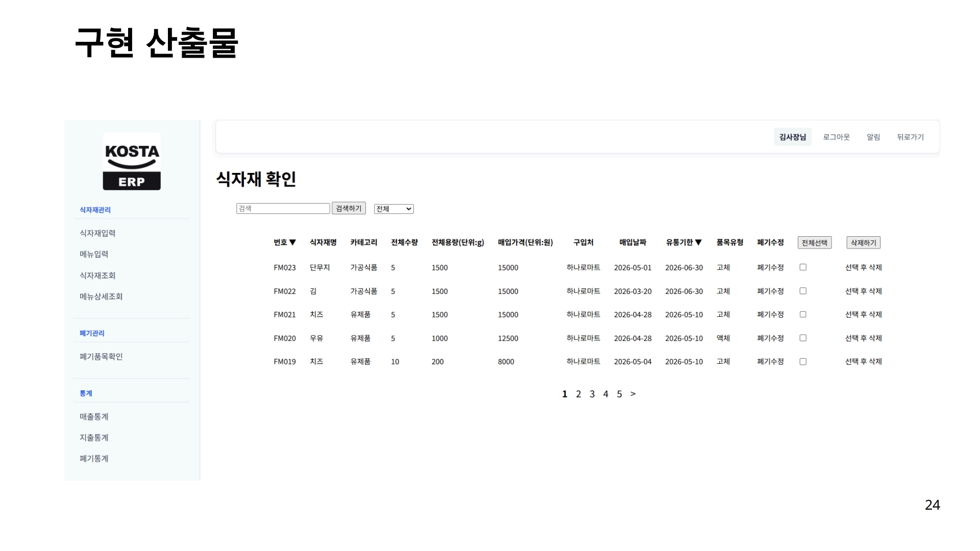Click the FM023 number cell

(x=285, y=267)
